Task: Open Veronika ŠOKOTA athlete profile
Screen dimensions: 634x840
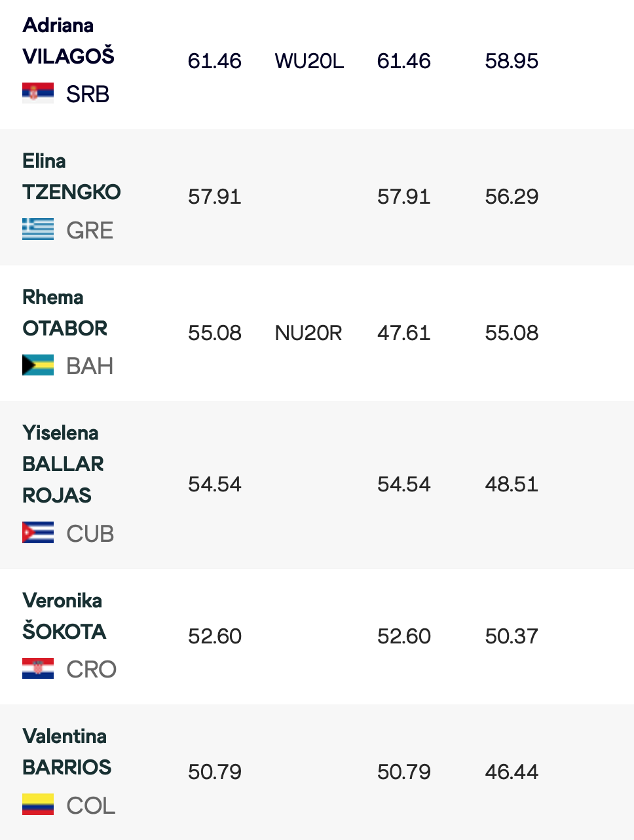Action: [x=64, y=617]
